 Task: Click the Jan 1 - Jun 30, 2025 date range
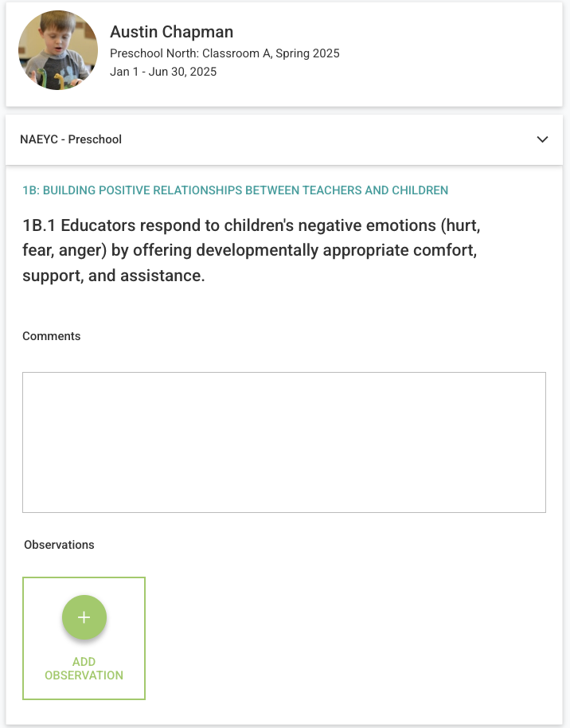[163, 72]
